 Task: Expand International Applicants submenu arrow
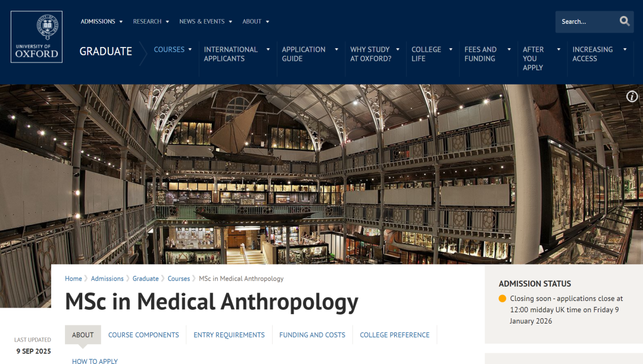click(x=268, y=49)
